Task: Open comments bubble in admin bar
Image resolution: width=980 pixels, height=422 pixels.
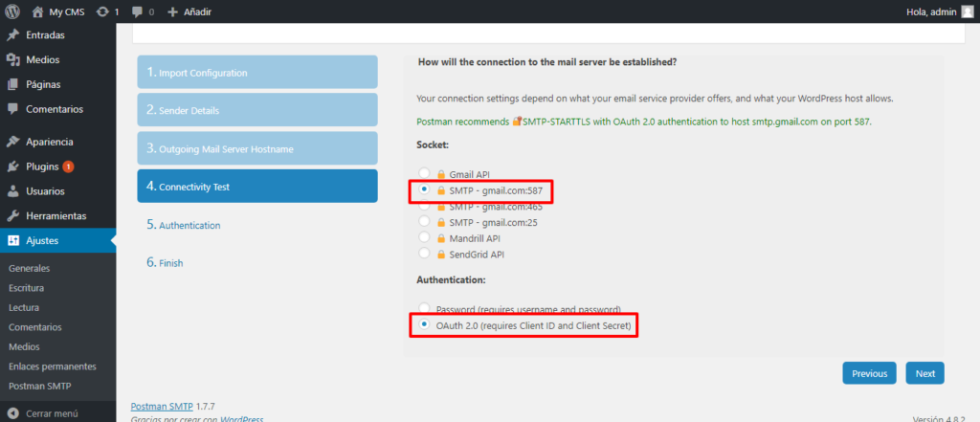Action: coord(144,11)
